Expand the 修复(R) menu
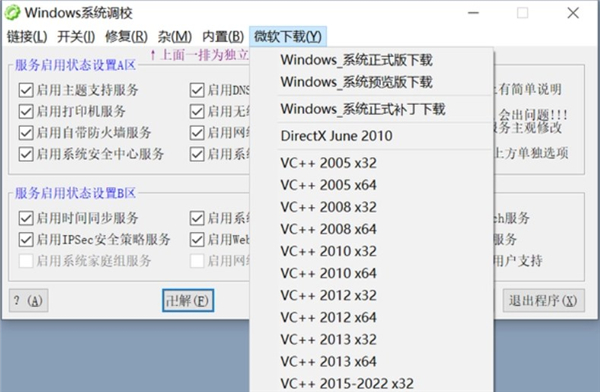Screen dimensions: 600x392 [x=126, y=37]
